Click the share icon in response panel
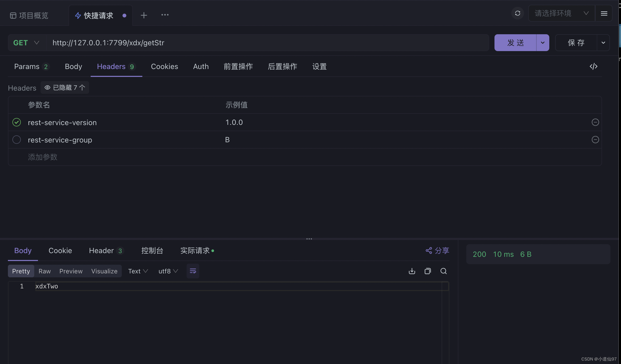Viewport: 621px width, 364px height. [429, 250]
